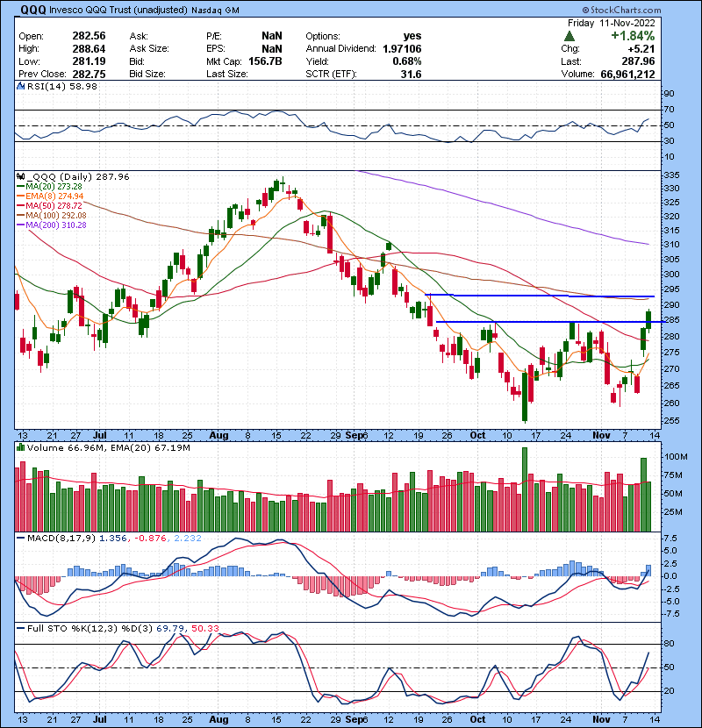Viewport: 702px width, 728px height.
Task: Click the 'Invesco QQQ Trust (unadjusted)' title
Action: 118,10
